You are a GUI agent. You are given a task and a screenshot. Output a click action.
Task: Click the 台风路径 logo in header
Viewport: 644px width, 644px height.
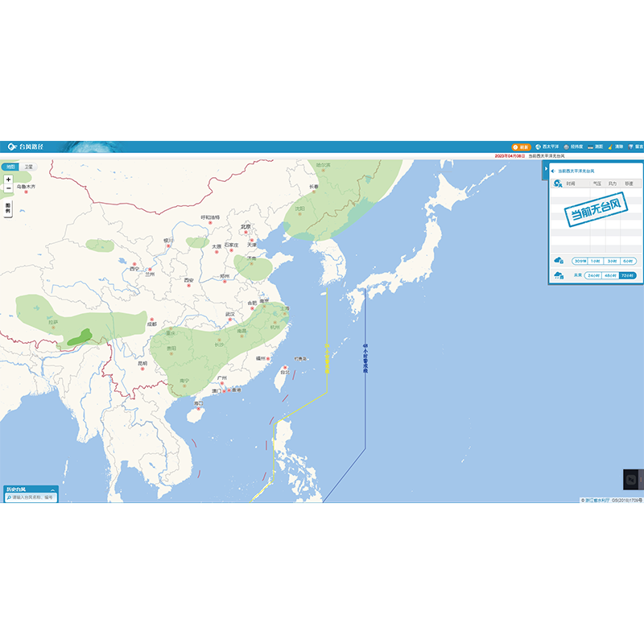point(27,147)
